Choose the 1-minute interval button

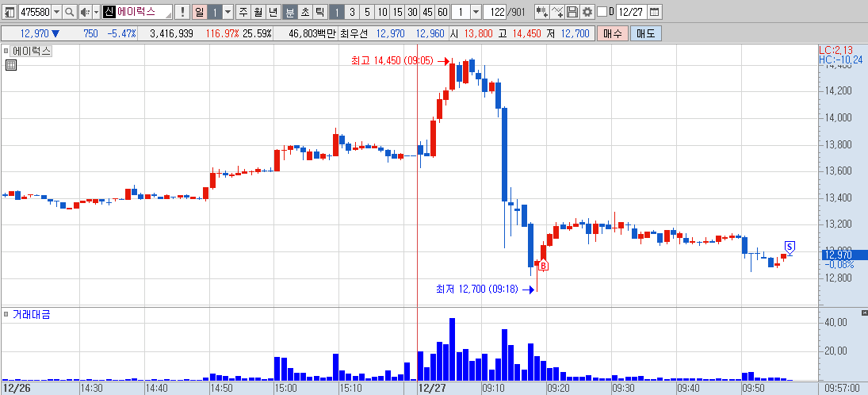(337, 12)
